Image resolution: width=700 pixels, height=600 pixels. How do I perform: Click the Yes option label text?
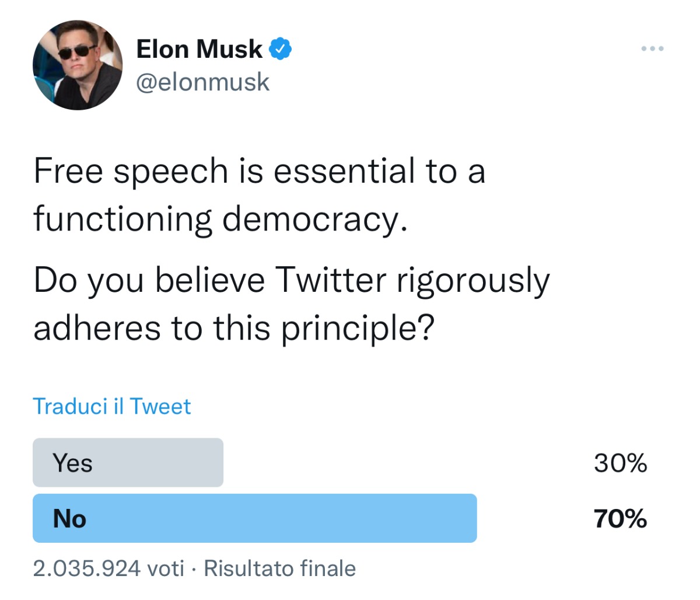coord(72,463)
